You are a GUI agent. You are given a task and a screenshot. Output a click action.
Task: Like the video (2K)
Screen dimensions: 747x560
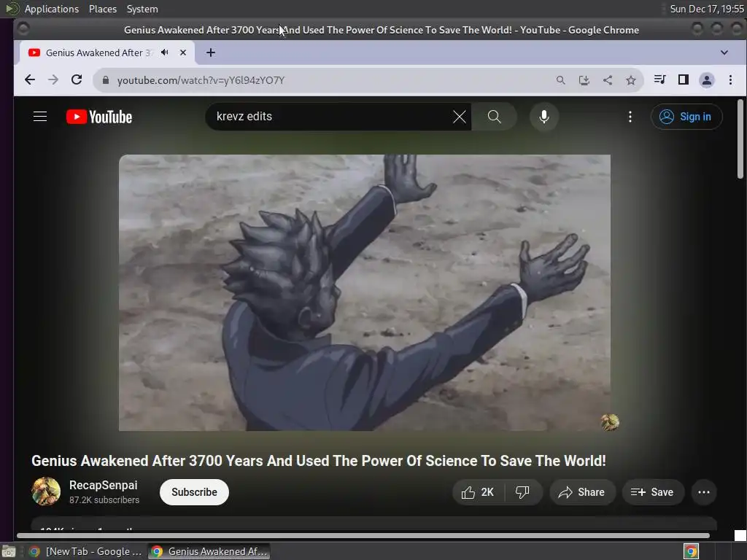tap(478, 492)
